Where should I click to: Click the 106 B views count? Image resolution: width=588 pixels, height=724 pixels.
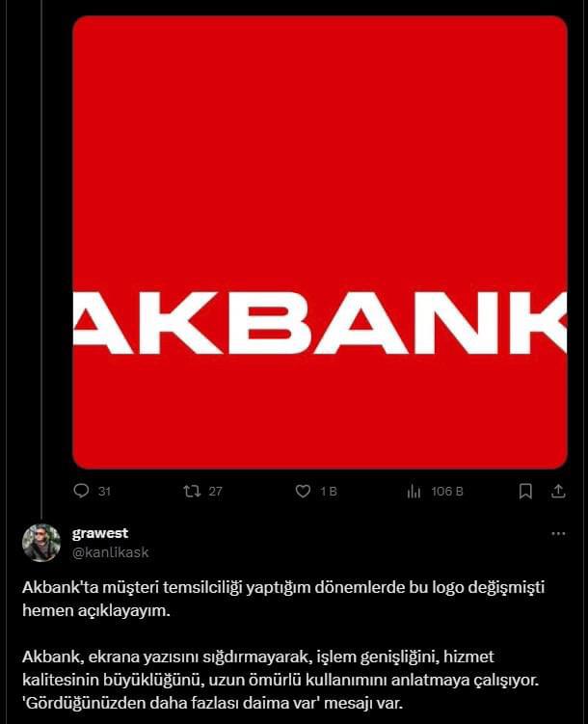point(446,492)
